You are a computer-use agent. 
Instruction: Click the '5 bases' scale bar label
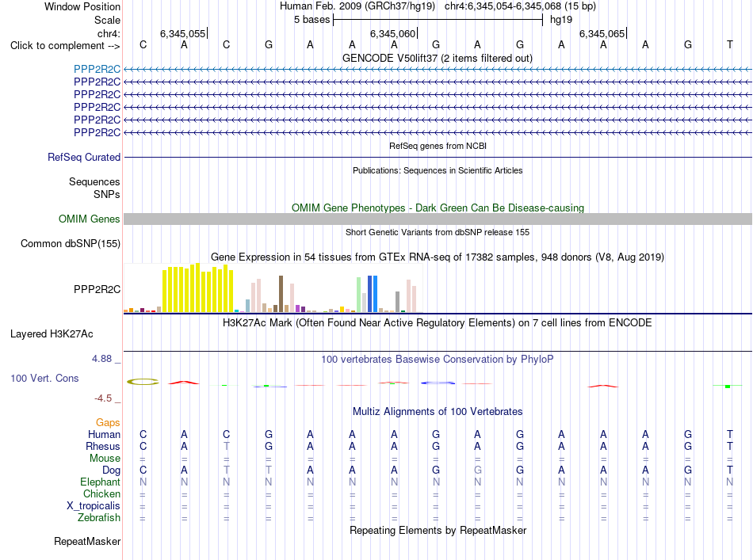(312, 20)
